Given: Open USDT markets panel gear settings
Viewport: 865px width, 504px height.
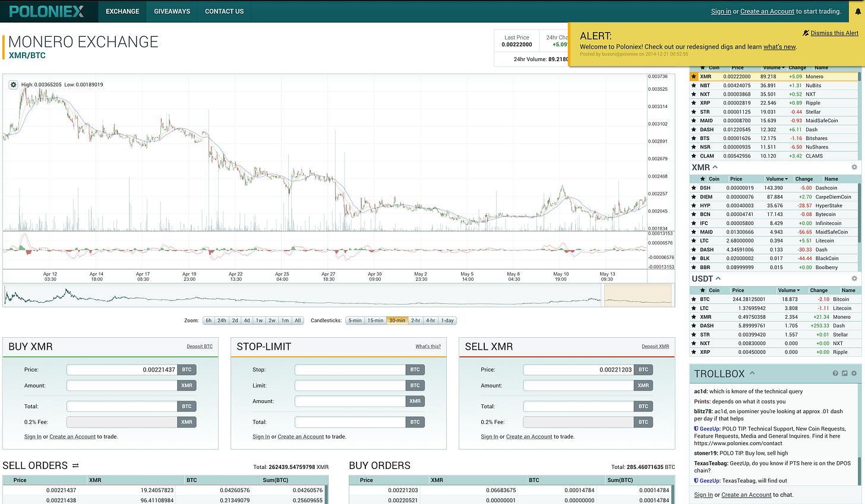Looking at the screenshot, I should 854,278.
